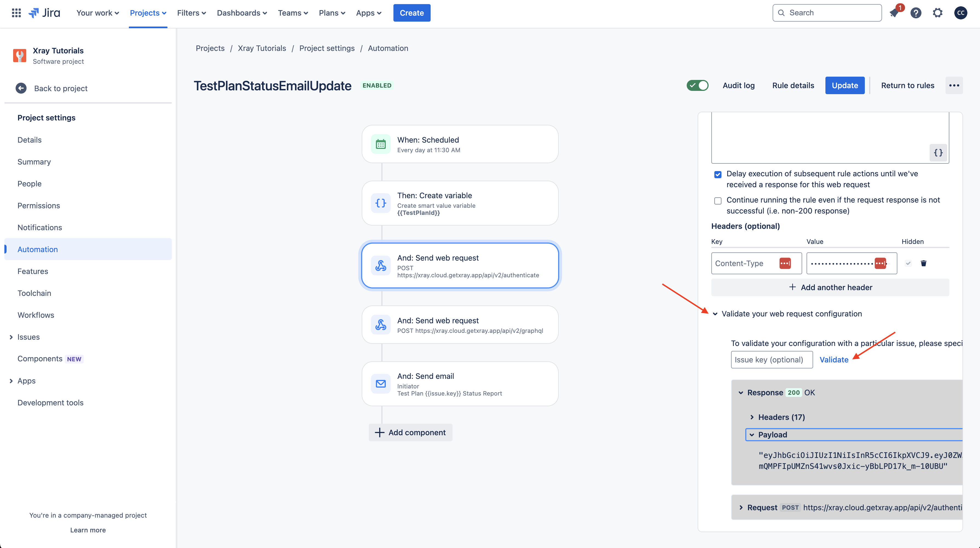This screenshot has width=980, height=548.
Task: Click the Xray Tutorials project avatar
Action: (20, 56)
